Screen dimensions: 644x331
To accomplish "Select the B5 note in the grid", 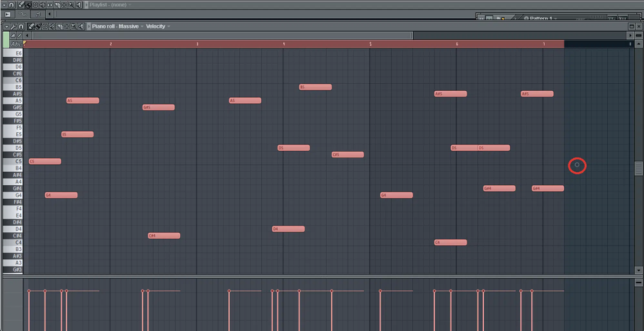I will coord(315,87).
